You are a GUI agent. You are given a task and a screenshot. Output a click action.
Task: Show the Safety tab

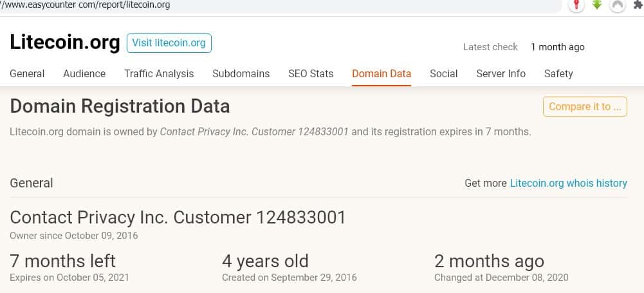pos(558,73)
